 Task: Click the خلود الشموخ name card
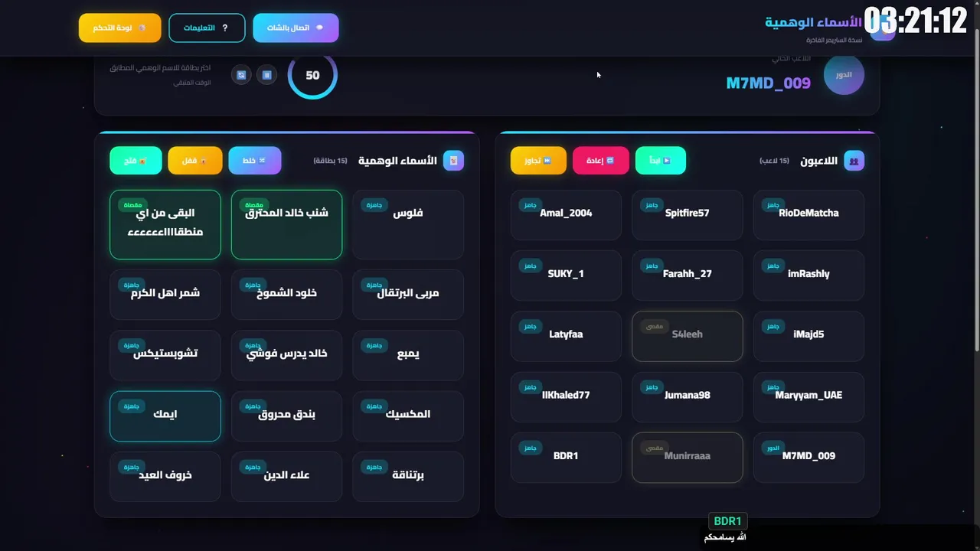(x=286, y=295)
